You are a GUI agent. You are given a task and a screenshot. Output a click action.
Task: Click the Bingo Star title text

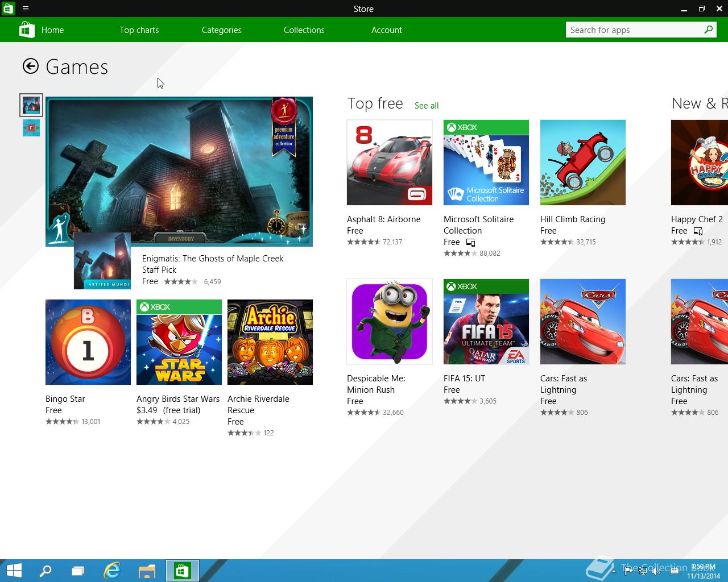(x=65, y=399)
